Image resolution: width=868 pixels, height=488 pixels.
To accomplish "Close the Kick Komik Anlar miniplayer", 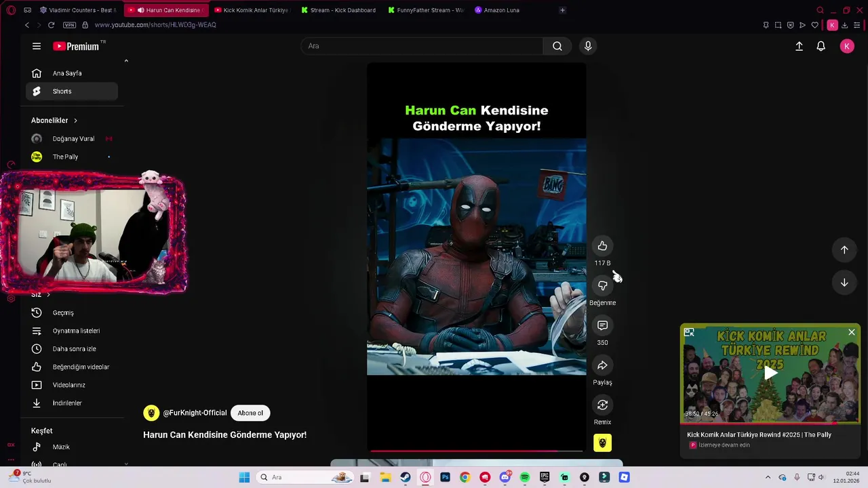I will point(852,332).
